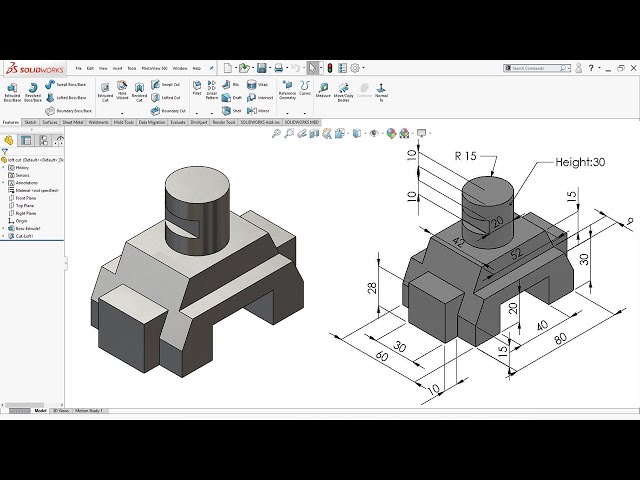This screenshot has width=640, height=480.
Task: Open the Edit Appearance color ball
Action: pyautogui.click(x=391, y=133)
